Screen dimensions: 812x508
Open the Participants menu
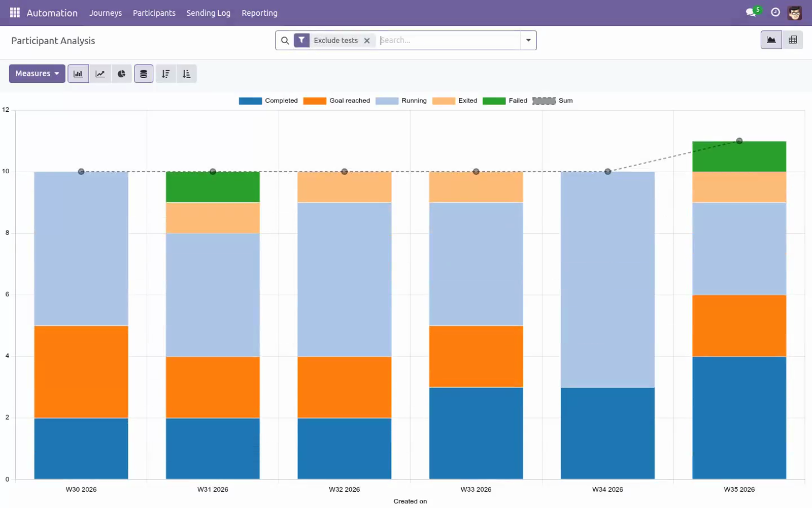(x=154, y=13)
